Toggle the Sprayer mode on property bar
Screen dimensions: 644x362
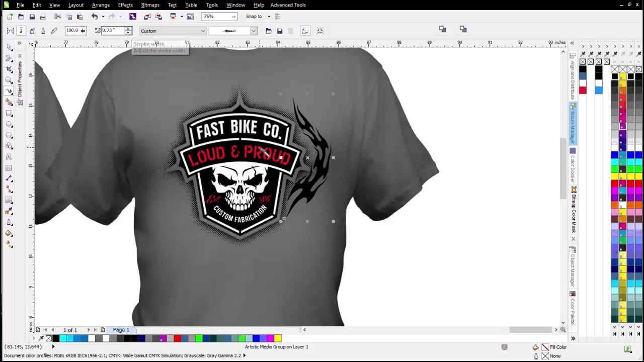(32, 31)
